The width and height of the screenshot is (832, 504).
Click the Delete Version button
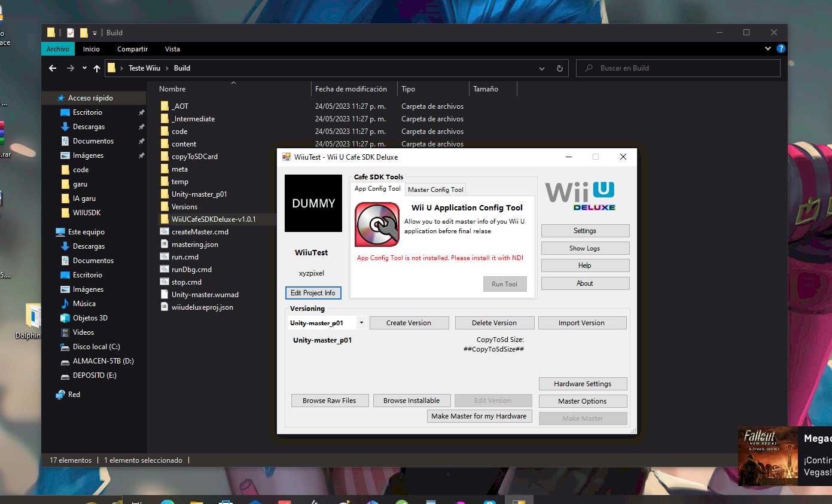(x=494, y=323)
